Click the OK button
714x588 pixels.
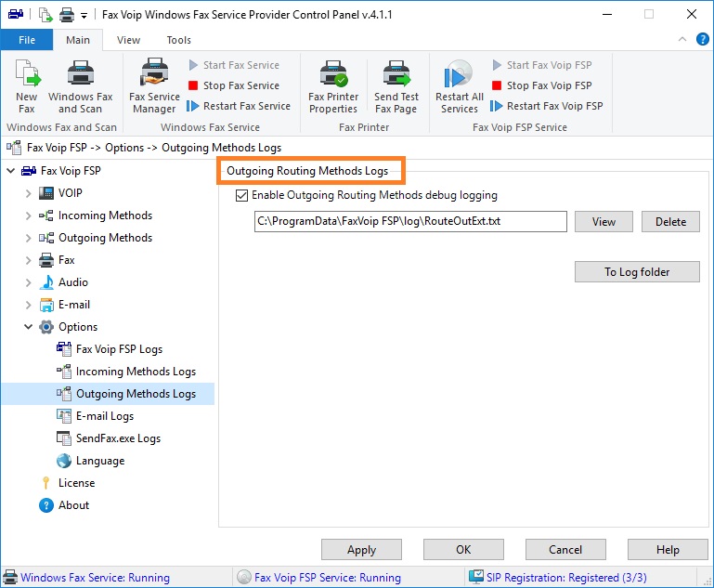pyautogui.click(x=463, y=550)
